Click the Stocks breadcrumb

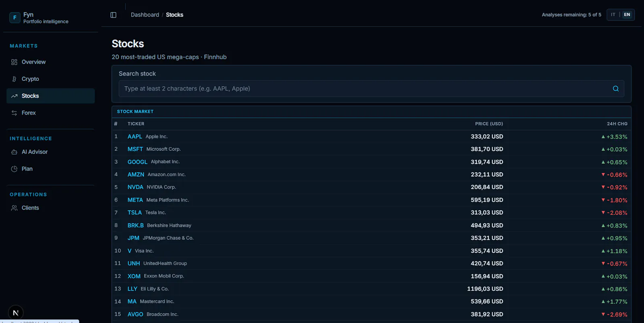click(175, 15)
